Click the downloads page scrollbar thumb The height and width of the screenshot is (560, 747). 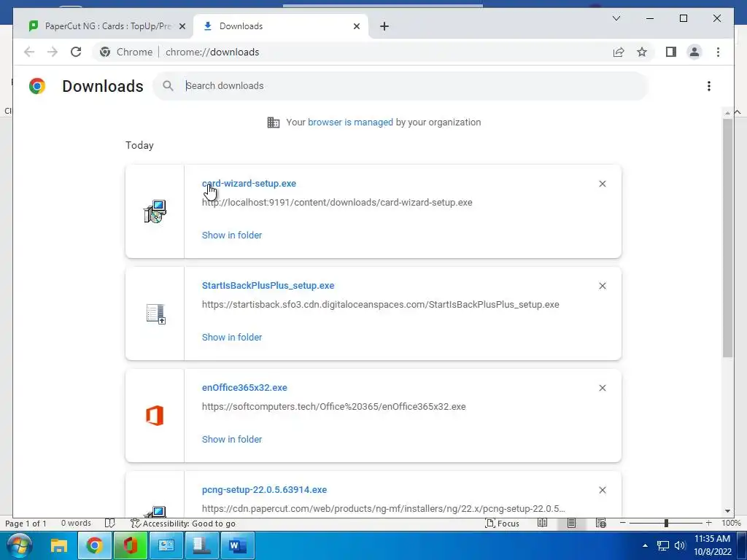click(727, 238)
